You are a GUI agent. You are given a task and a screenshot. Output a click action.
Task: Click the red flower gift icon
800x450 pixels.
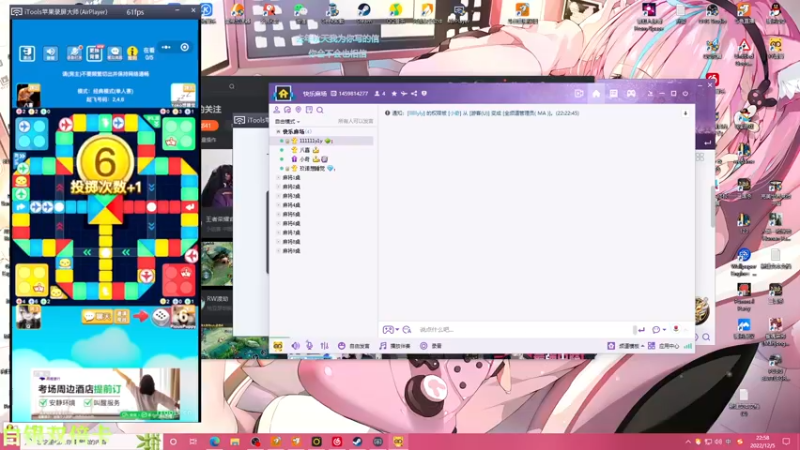pyautogui.click(x=676, y=329)
